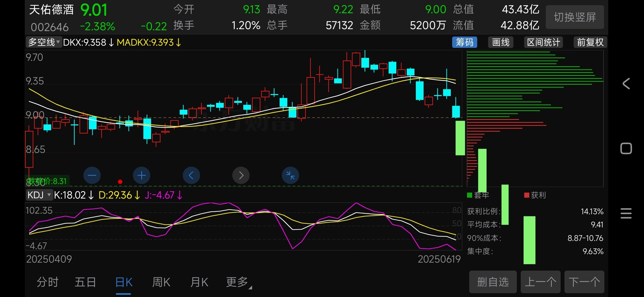Tap the 总值 value 43.43亿

tap(520, 10)
